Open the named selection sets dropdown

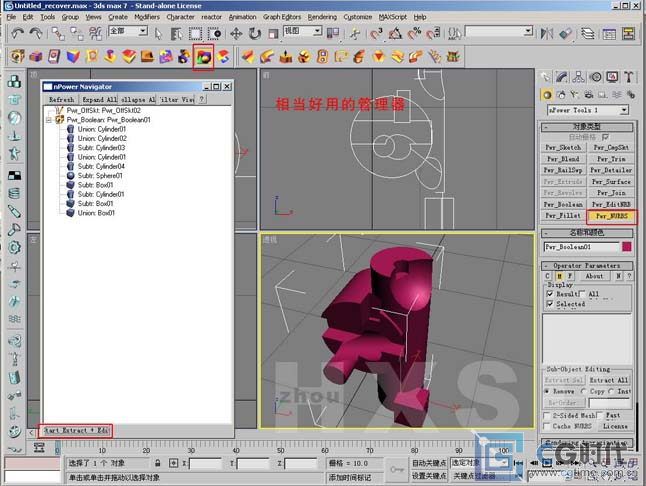(x=528, y=31)
